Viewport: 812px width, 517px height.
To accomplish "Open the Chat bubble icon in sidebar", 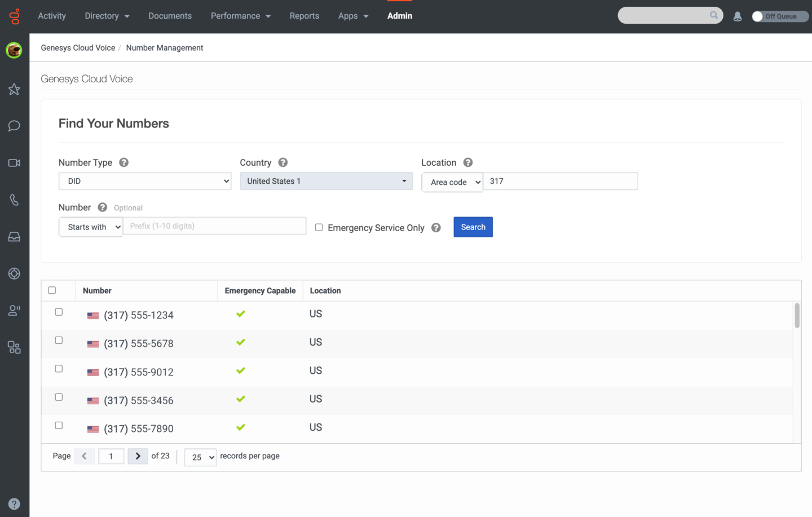I will point(14,126).
